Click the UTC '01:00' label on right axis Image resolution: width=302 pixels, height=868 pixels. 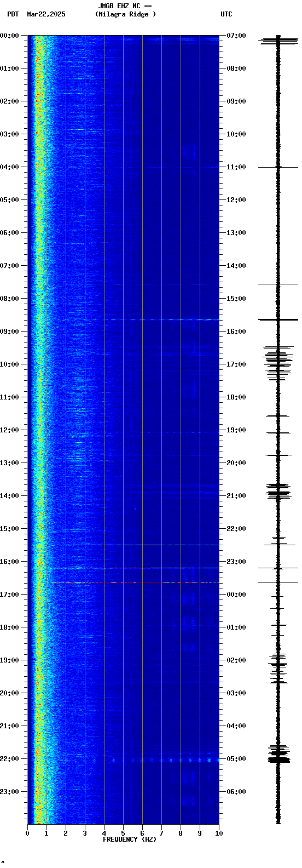click(236, 627)
